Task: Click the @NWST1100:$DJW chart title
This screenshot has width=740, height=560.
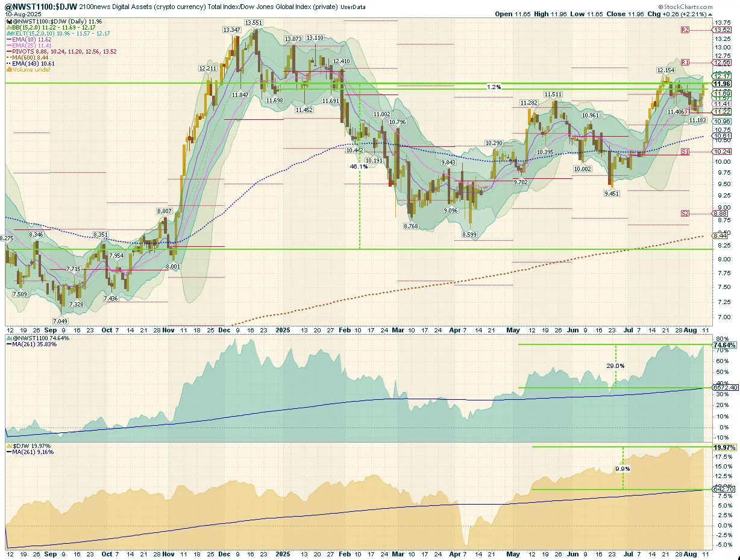Action: tap(42, 5)
